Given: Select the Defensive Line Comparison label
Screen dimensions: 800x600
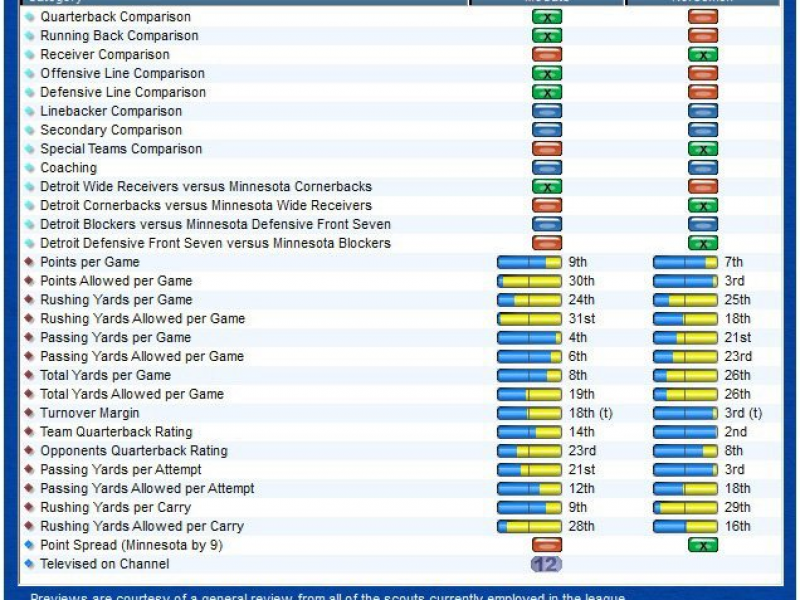Looking at the screenshot, I should pos(123,92).
